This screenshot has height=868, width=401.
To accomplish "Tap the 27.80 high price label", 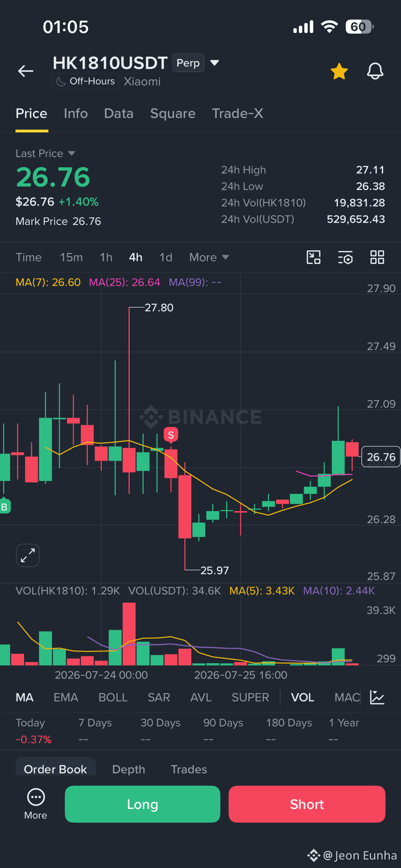I will (x=159, y=308).
